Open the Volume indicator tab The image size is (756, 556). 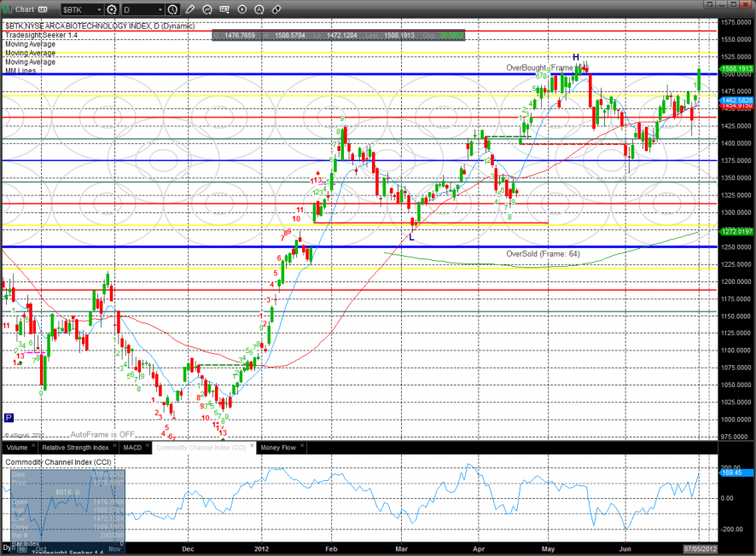point(16,447)
